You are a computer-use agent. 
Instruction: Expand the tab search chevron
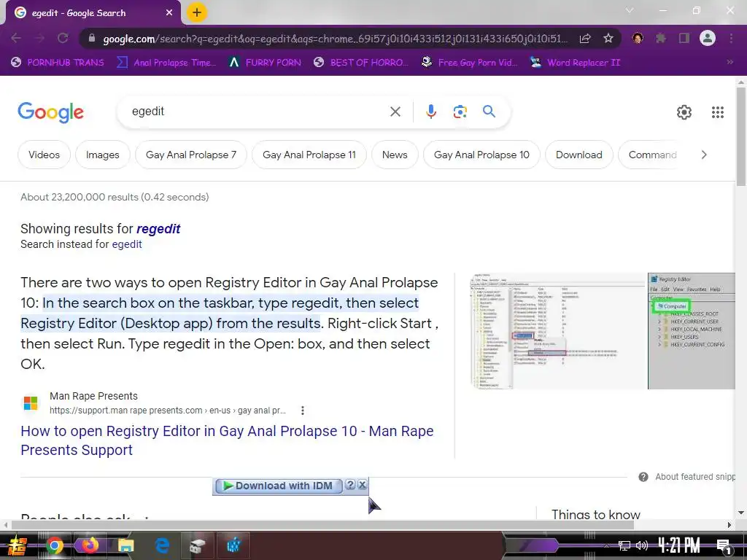[630, 10]
